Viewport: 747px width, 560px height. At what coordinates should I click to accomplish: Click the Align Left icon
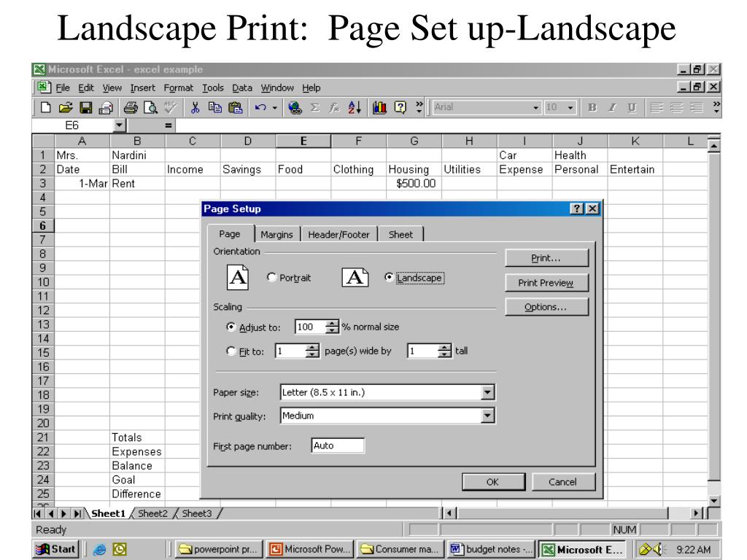pos(656,108)
